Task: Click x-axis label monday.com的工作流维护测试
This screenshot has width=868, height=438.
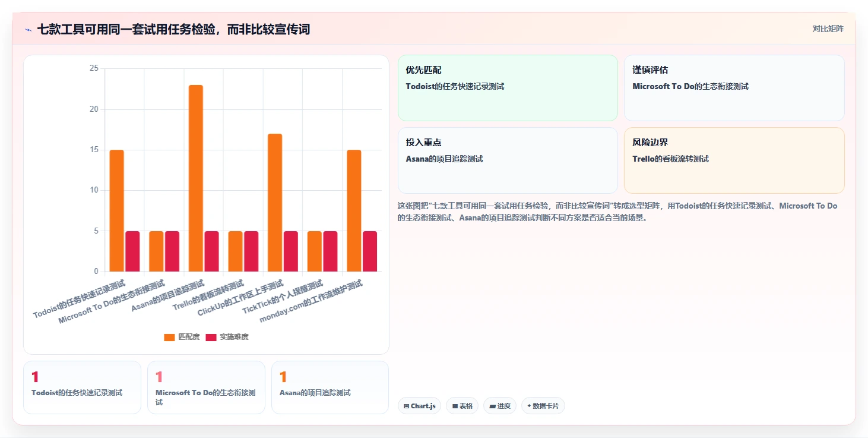Action: pyautogui.click(x=311, y=301)
